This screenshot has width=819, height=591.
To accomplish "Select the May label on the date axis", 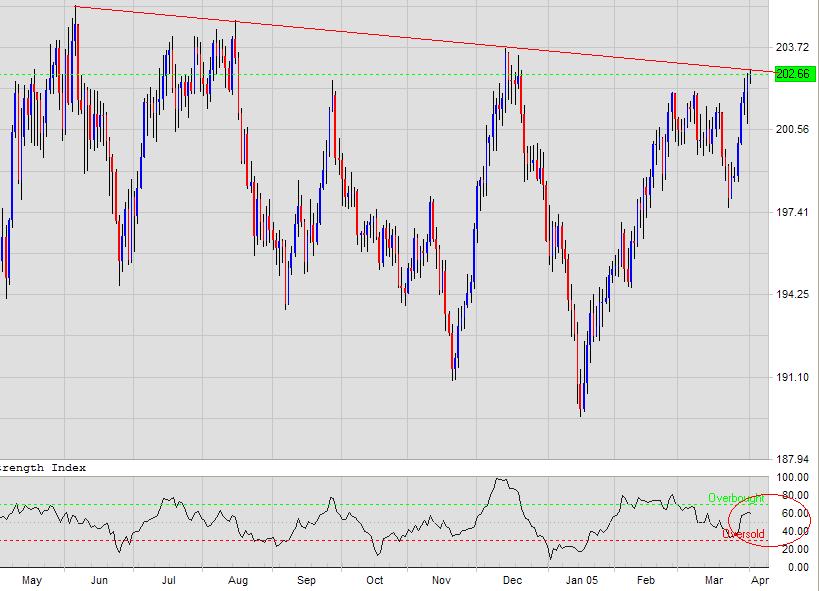I will point(31,580).
